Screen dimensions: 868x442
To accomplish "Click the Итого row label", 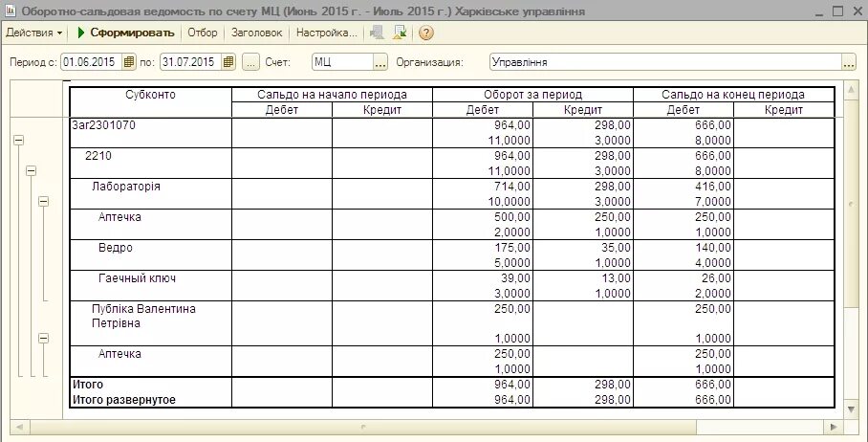I will click(x=87, y=385).
